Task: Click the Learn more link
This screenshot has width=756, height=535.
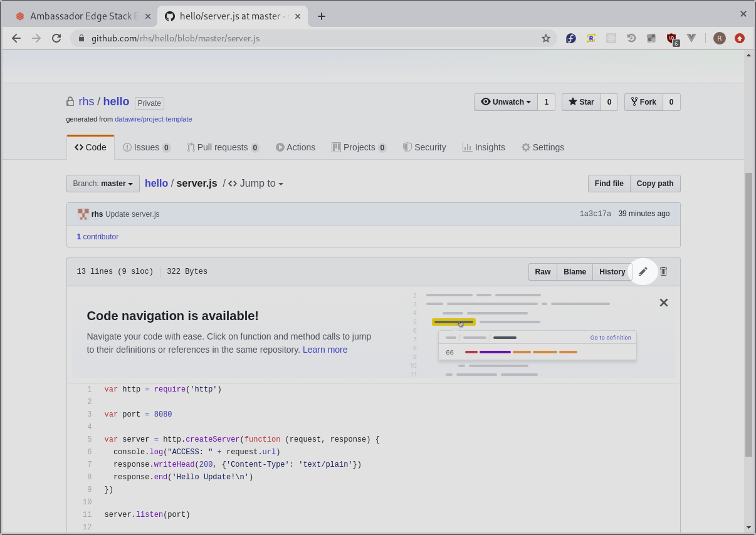Action: tap(325, 350)
